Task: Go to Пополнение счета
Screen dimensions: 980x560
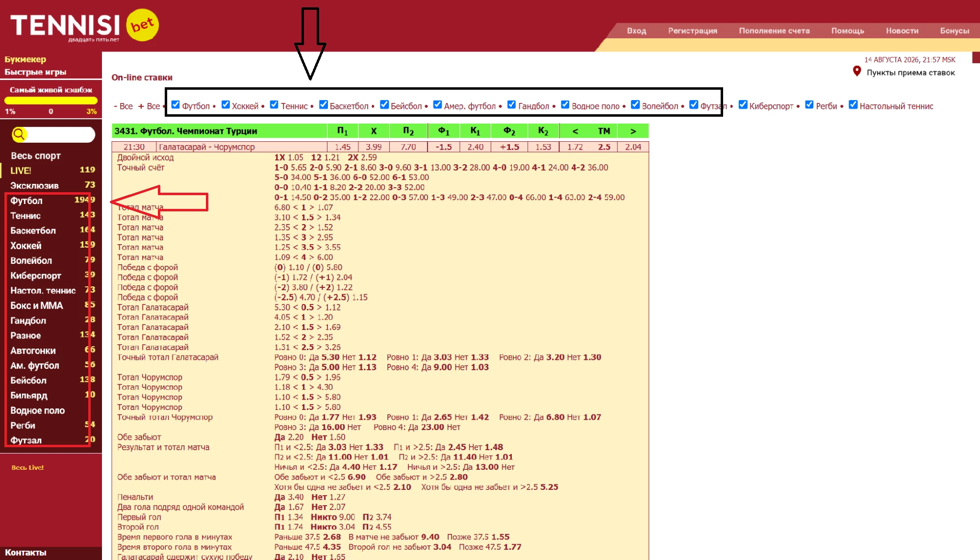Action: 774,30
